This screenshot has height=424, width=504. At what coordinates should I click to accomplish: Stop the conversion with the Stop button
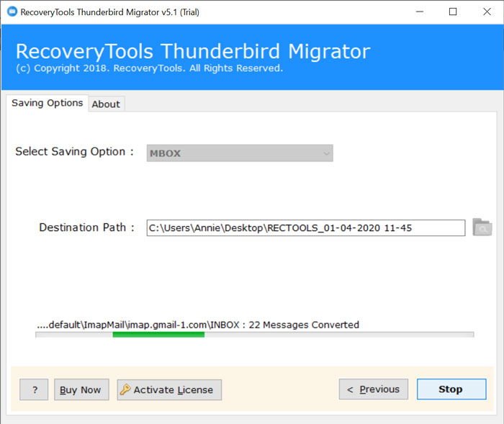pyautogui.click(x=451, y=389)
